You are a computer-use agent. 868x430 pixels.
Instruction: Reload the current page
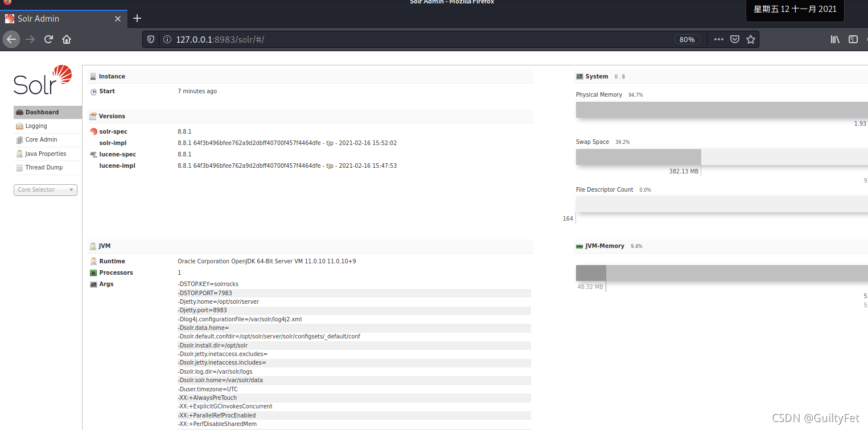(x=49, y=39)
